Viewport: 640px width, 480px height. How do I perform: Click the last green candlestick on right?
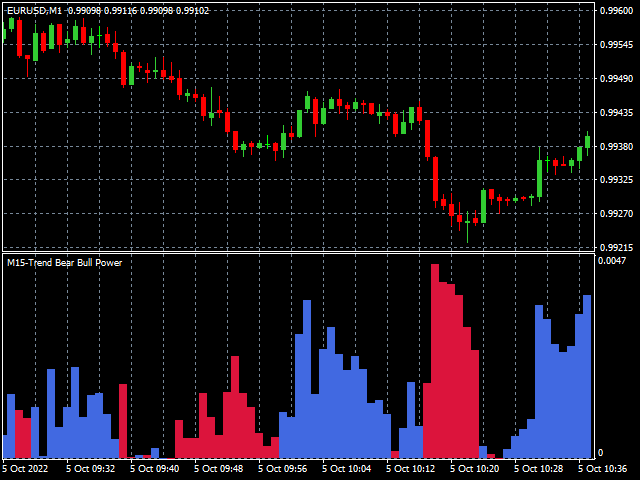coord(587,142)
